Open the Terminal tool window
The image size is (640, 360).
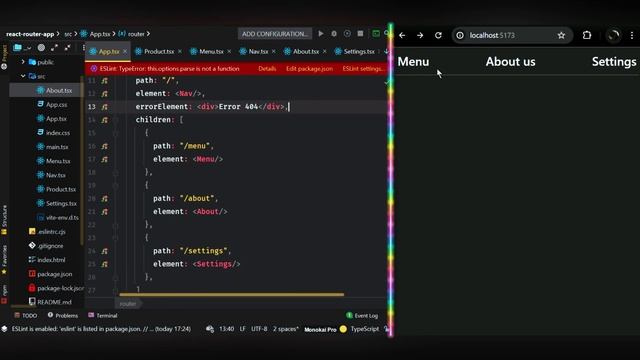103,316
